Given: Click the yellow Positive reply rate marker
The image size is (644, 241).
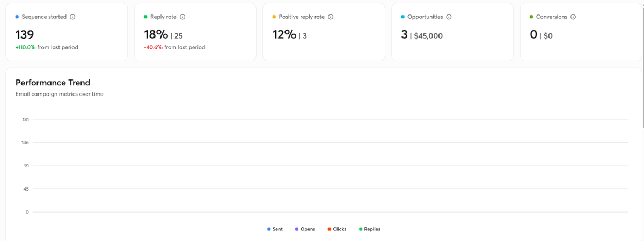Looking at the screenshot, I should pos(274,17).
